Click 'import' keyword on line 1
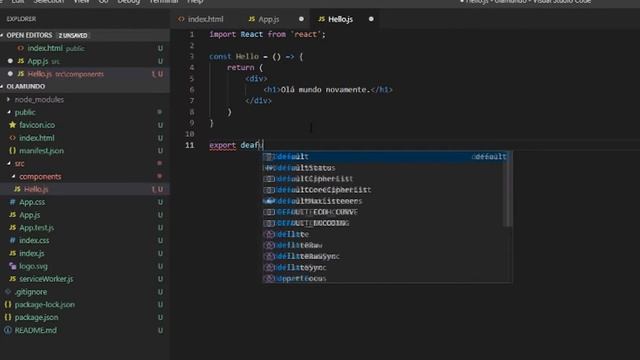 coord(222,35)
